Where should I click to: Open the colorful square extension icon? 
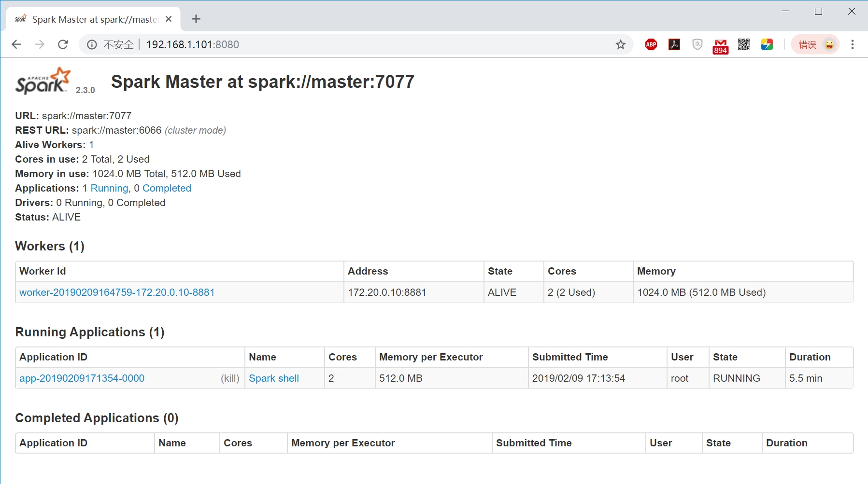767,45
